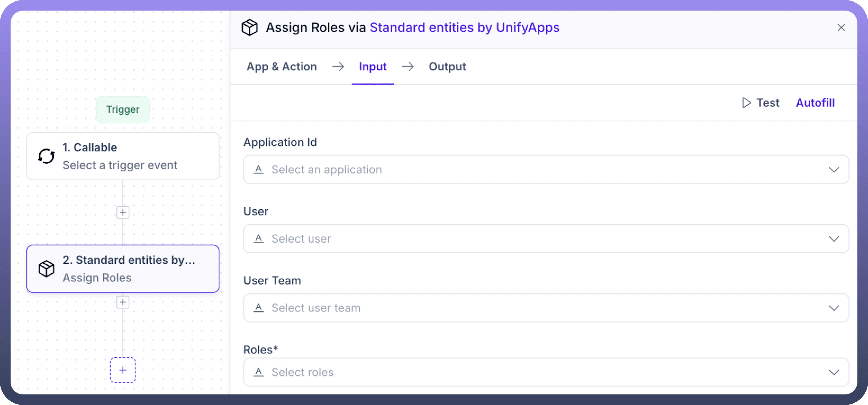
Task: Open the Select user dropdown chevron
Action: [x=834, y=239]
